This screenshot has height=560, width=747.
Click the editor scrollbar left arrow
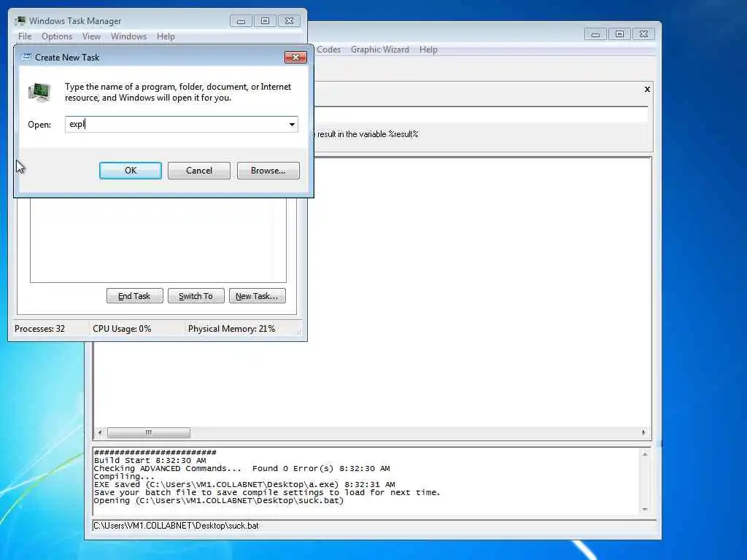99,432
